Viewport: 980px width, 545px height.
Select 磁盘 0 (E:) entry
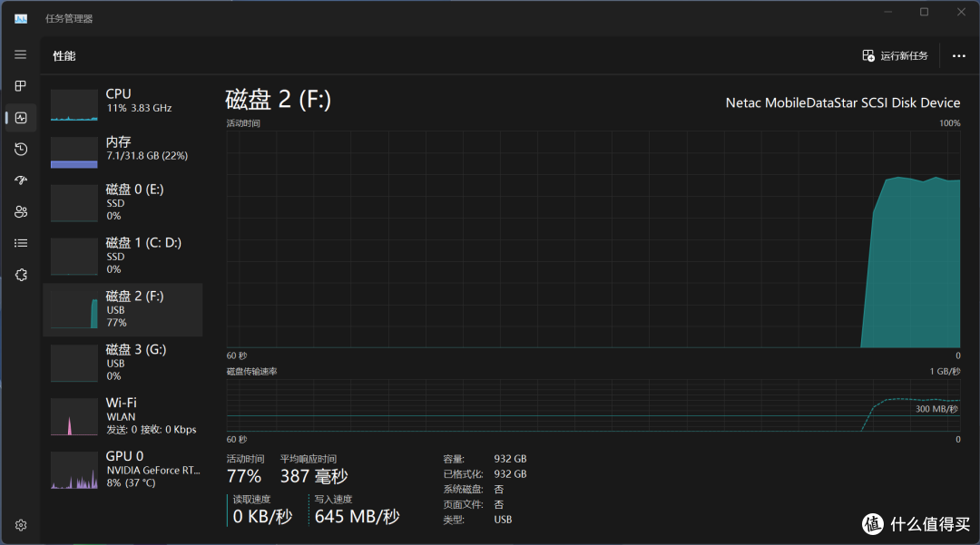[x=123, y=202]
